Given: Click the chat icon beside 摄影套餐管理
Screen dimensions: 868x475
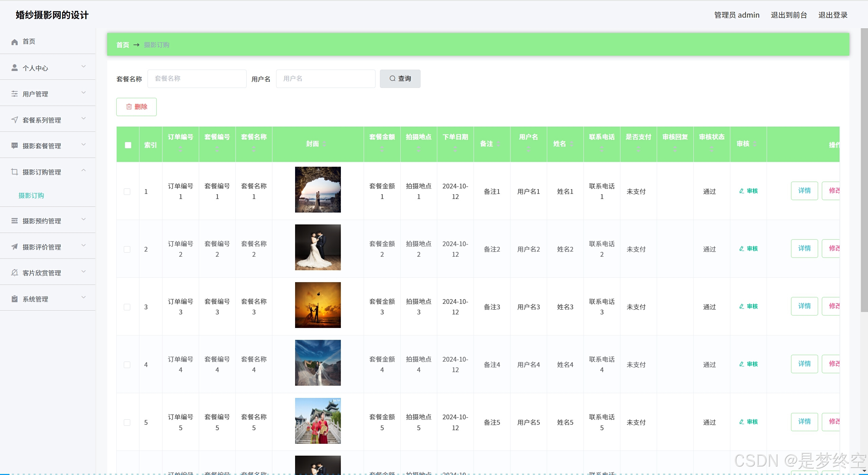Looking at the screenshot, I should pyautogui.click(x=14, y=146).
